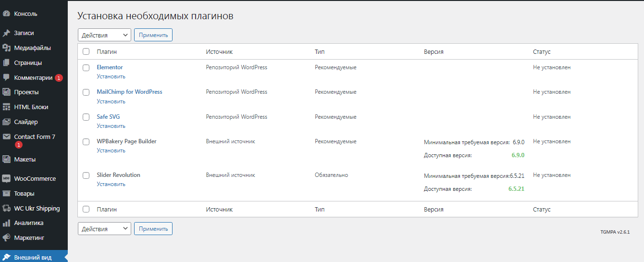Go to the Товары section
The height and width of the screenshot is (262, 644).
(25, 194)
